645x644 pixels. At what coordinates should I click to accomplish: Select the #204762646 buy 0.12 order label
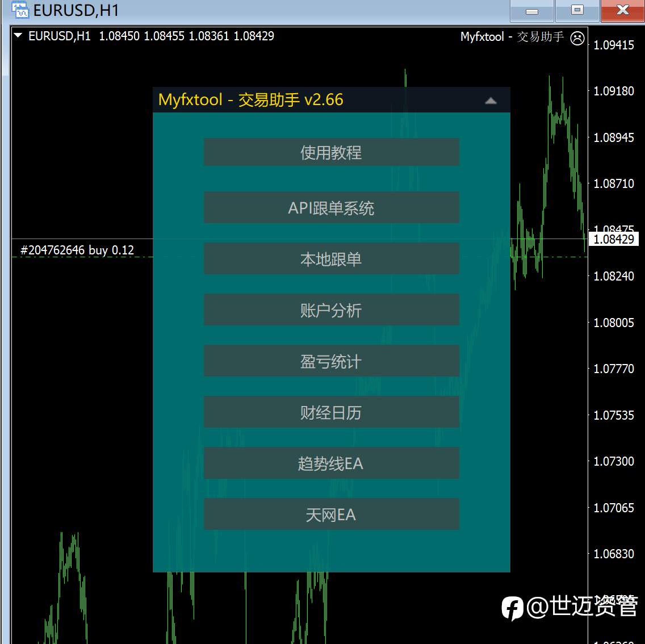(x=77, y=250)
